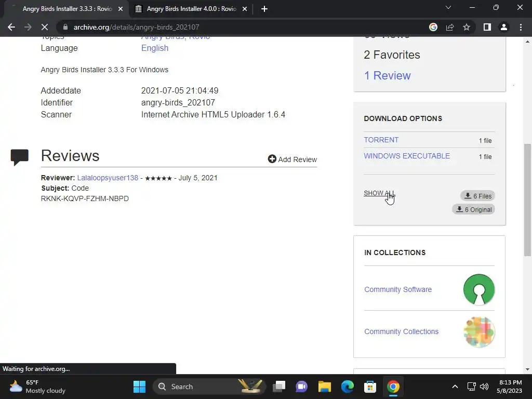
Task: Switch to Angry Birds Installer 4.0.0 tab
Action: pyautogui.click(x=191, y=9)
